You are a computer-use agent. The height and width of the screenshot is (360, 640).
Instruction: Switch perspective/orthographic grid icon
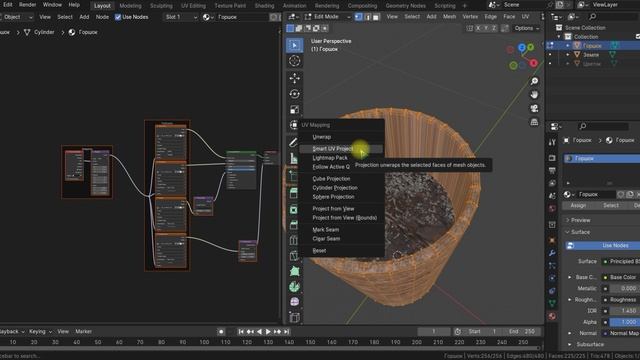[x=534, y=122]
